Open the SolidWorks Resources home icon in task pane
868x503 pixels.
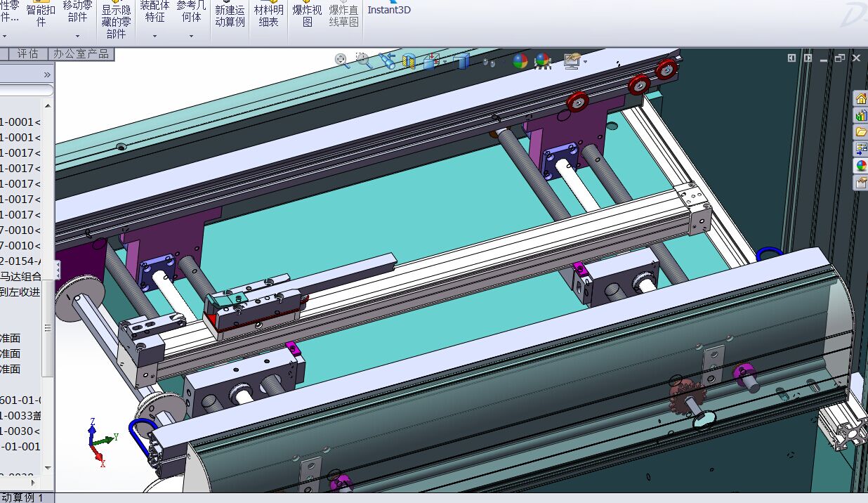click(860, 98)
